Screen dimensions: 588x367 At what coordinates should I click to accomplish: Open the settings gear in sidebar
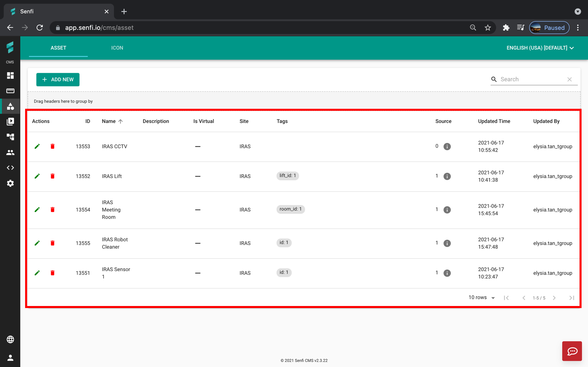10,183
